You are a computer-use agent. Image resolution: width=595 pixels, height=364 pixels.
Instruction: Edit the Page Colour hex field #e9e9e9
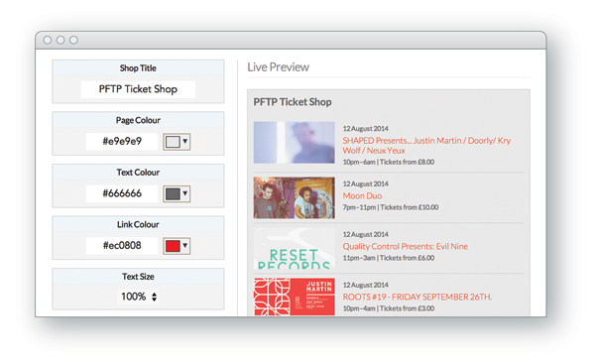tap(122, 141)
